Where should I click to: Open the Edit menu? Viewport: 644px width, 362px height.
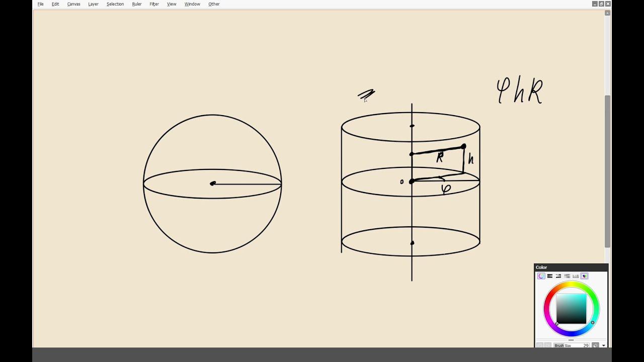coord(55,4)
